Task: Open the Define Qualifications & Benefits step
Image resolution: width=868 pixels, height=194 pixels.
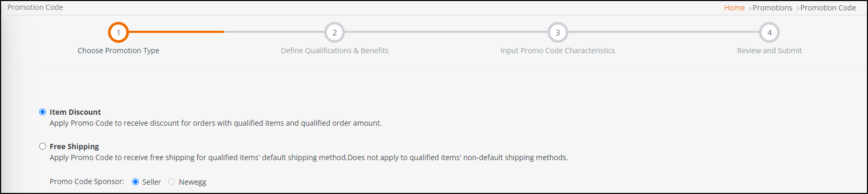Action: [x=335, y=51]
